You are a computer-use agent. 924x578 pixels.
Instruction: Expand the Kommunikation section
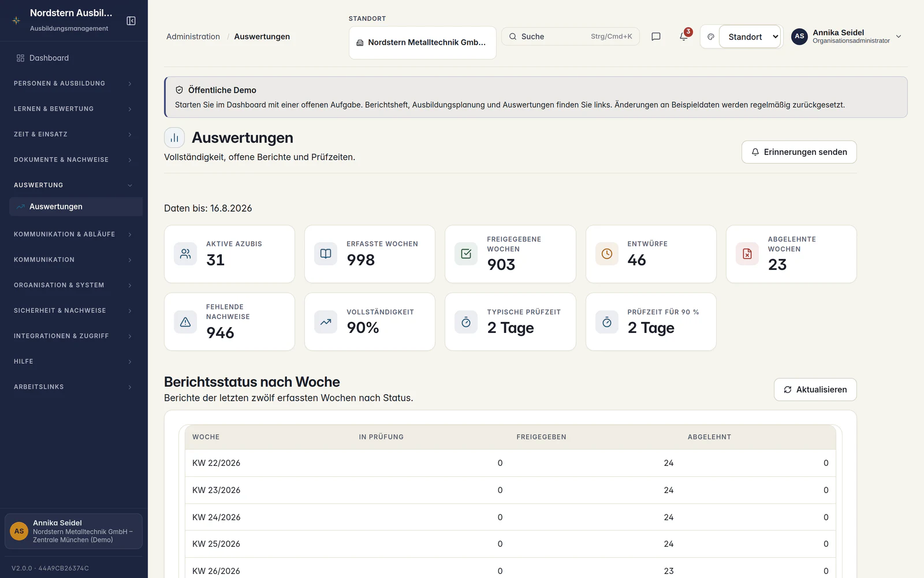pyautogui.click(x=73, y=260)
